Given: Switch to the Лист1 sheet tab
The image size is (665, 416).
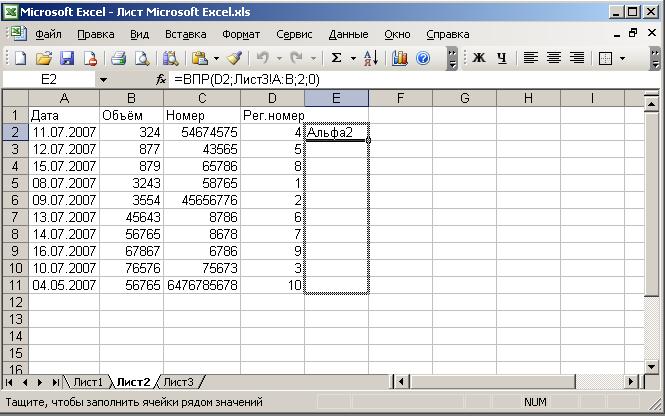Looking at the screenshot, I should pos(88,382).
